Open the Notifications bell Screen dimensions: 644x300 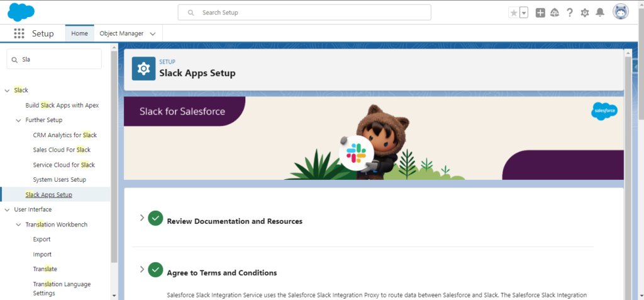tap(600, 13)
